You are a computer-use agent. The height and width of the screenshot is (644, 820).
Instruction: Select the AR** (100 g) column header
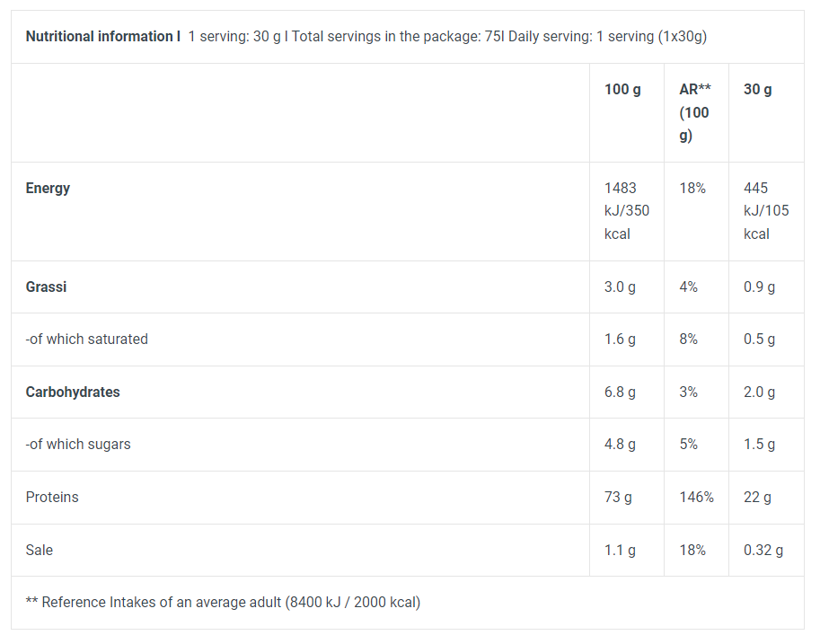(695, 112)
